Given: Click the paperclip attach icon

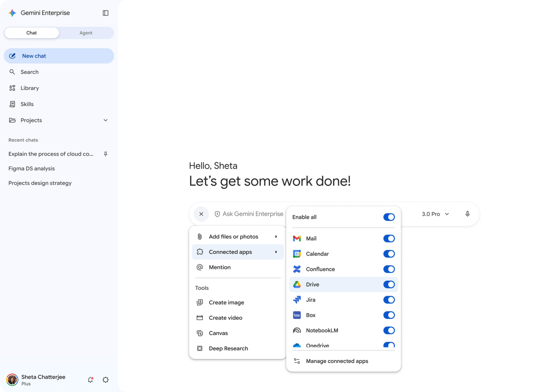Looking at the screenshot, I should tap(200, 237).
